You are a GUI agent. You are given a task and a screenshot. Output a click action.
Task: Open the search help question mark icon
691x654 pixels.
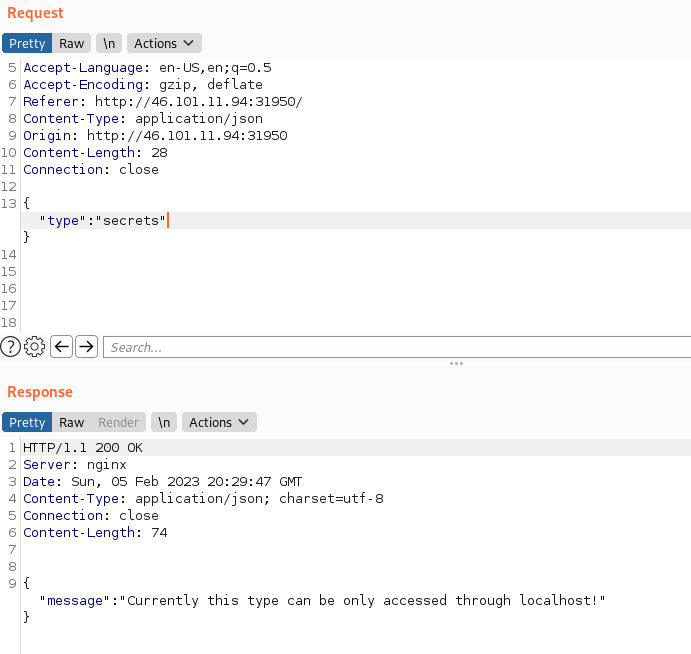tap(11, 347)
